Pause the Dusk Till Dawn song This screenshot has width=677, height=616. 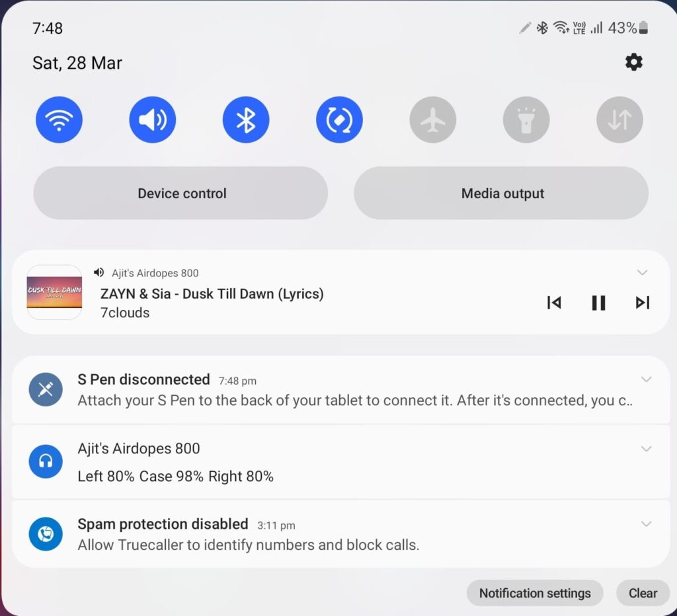pyautogui.click(x=598, y=303)
